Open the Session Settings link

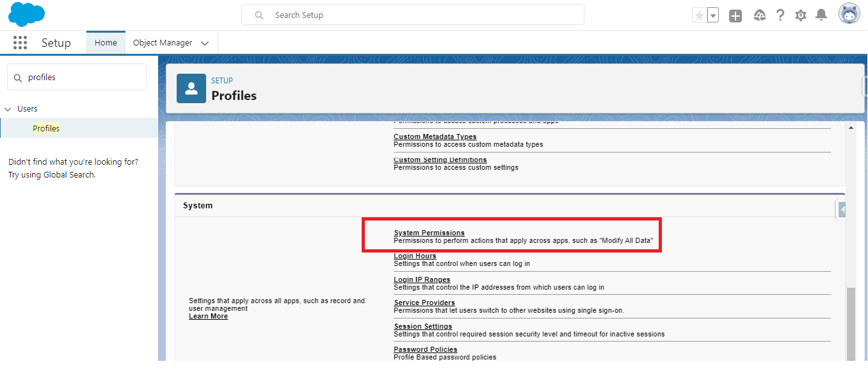click(x=422, y=326)
